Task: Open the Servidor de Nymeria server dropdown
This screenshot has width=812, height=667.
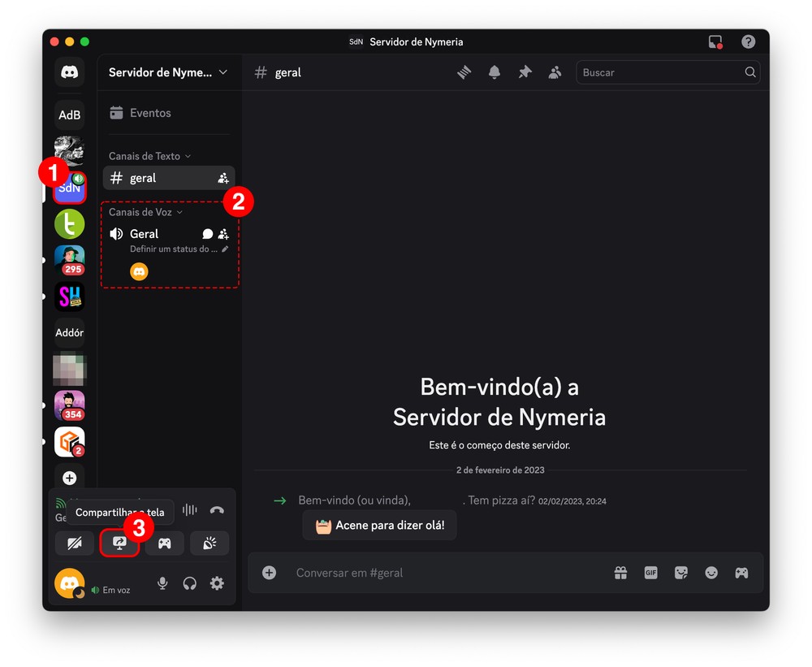Action: (x=168, y=72)
